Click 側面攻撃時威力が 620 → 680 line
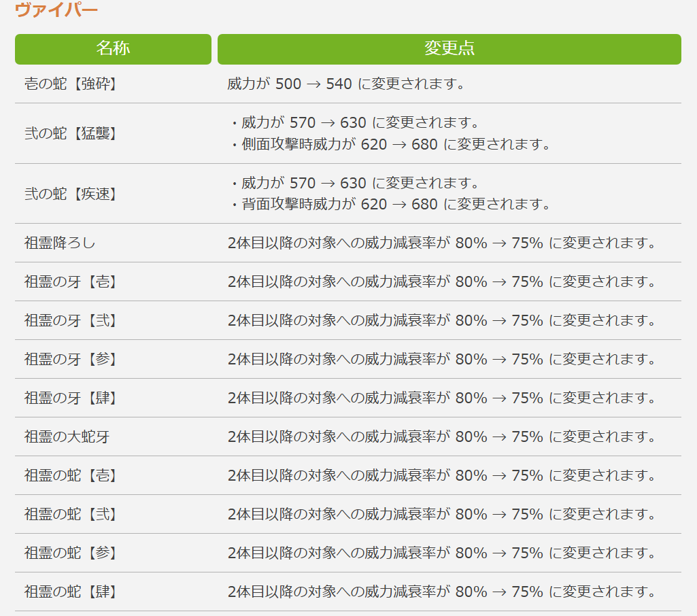 click(392, 144)
